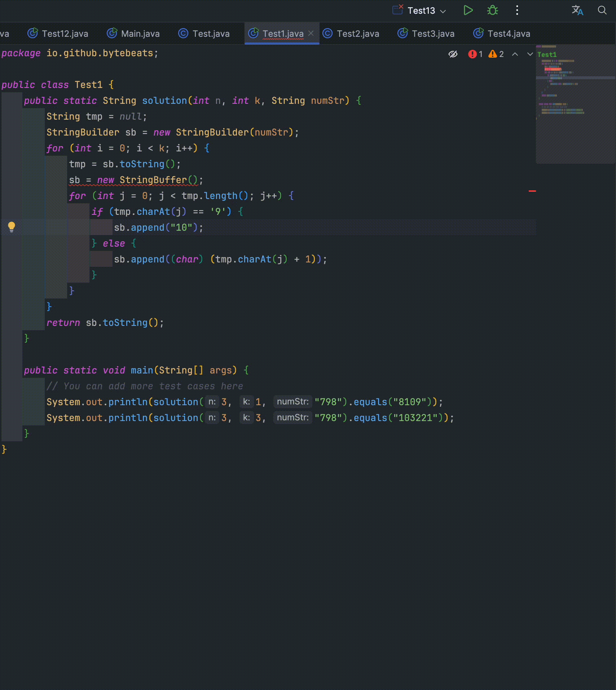The image size is (616, 690).
Task: Select the Test12.java tab
Action: tap(58, 33)
